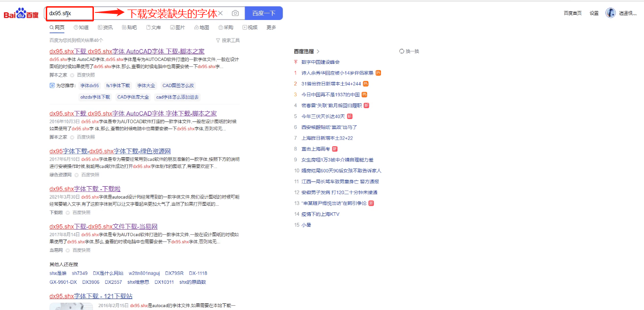Open hot topic 小暑
This screenshot has height=310, width=644.
point(306,225)
